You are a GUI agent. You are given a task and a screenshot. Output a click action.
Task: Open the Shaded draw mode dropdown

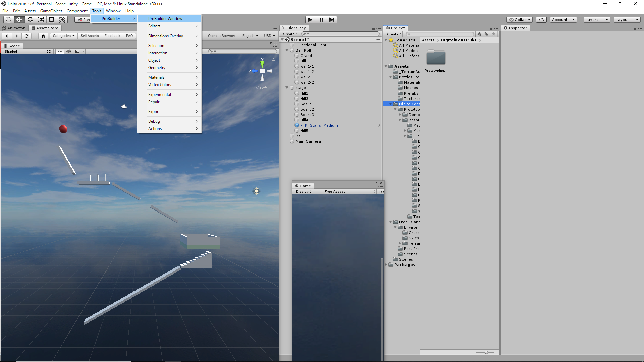tap(23, 51)
